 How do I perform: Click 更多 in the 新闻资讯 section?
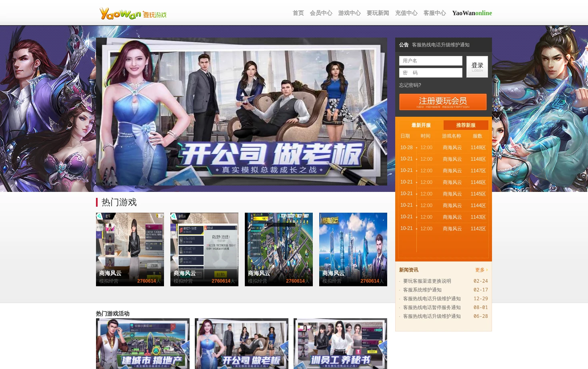point(481,270)
